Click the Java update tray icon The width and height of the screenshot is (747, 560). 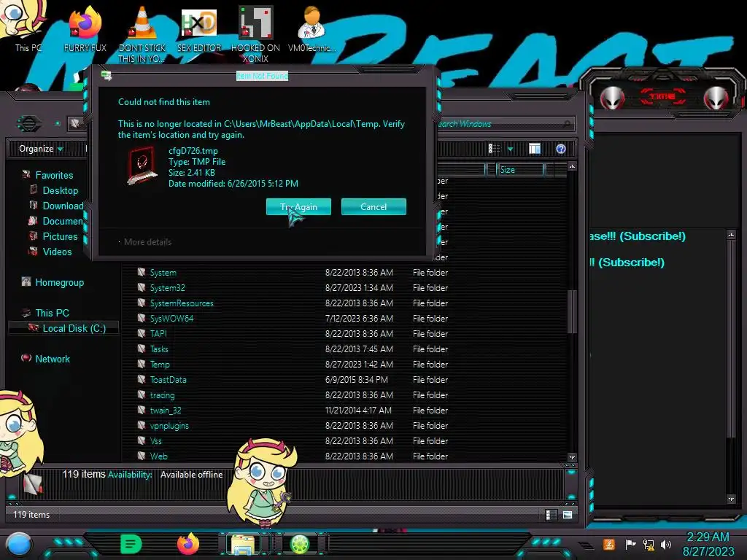click(609, 544)
